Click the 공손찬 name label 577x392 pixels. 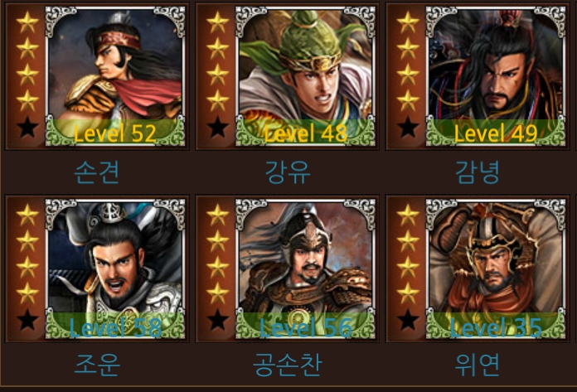(x=288, y=365)
